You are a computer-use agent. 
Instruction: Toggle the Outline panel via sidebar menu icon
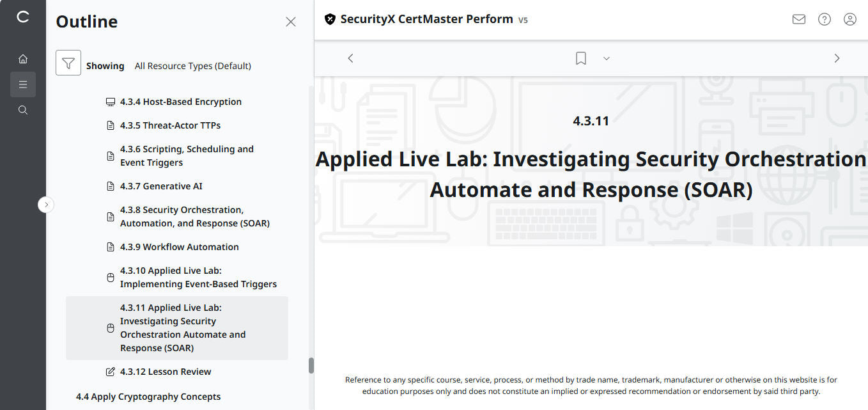click(x=23, y=84)
